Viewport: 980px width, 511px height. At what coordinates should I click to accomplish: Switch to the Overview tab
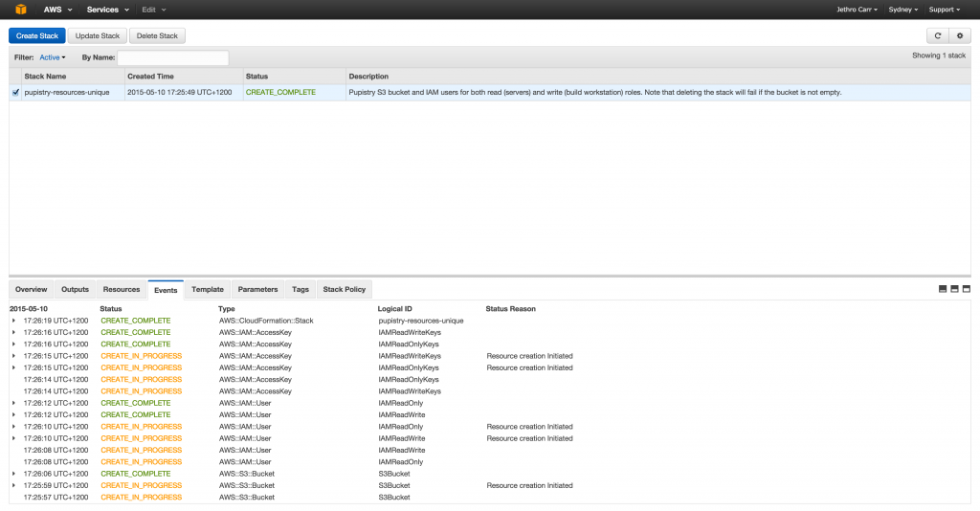32,289
